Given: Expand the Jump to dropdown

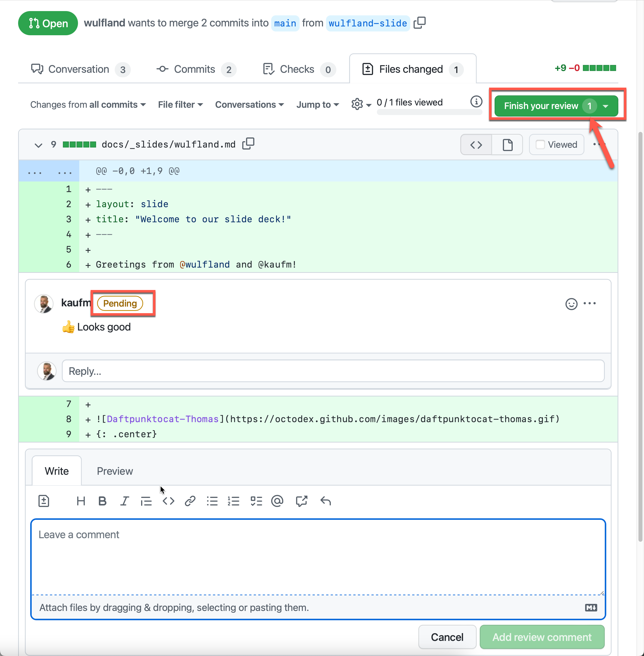Looking at the screenshot, I should click(x=317, y=105).
